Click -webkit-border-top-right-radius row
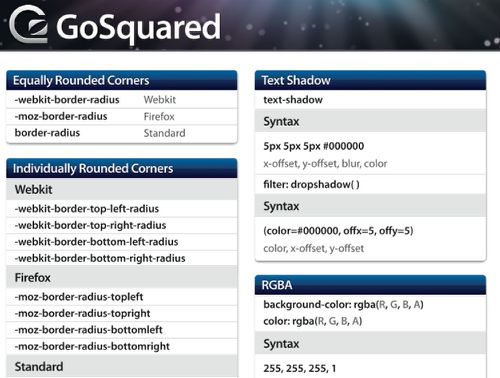The image size is (500, 378). [122, 225]
